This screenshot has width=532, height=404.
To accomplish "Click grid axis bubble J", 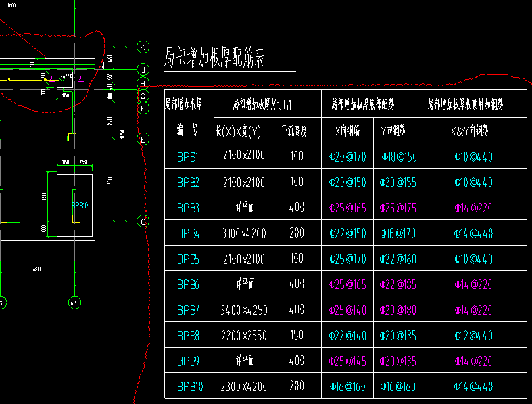I will [x=143, y=70].
